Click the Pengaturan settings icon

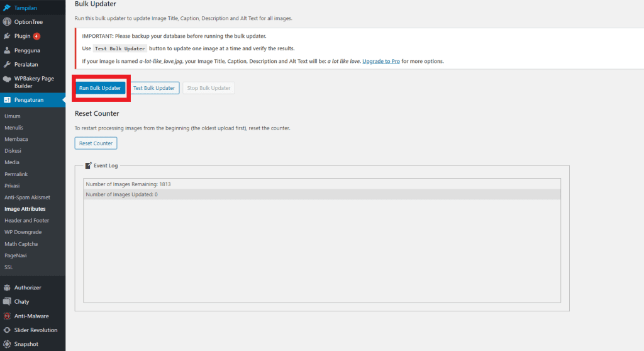pos(7,100)
